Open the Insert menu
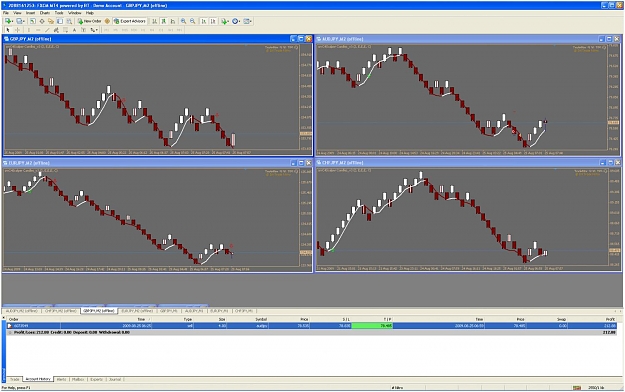This screenshot has width=625, height=392. tap(30, 13)
